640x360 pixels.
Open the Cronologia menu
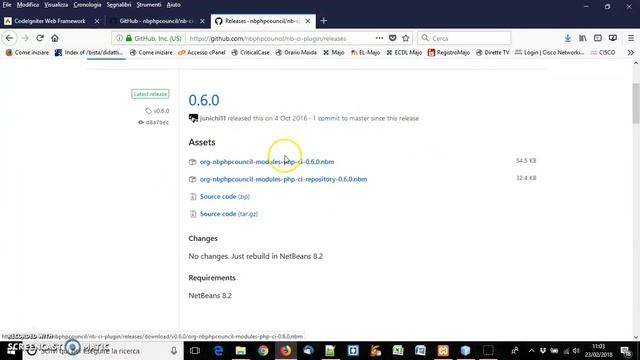tap(87, 5)
